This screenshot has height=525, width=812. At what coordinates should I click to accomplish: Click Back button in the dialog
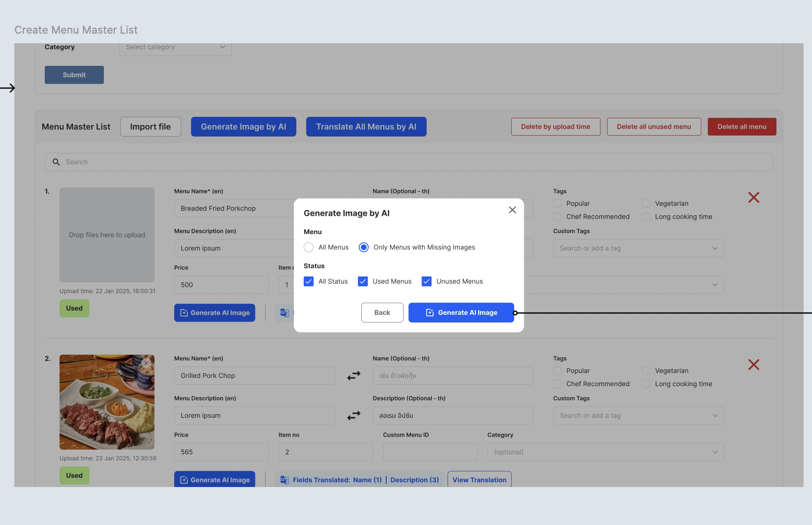(x=382, y=313)
